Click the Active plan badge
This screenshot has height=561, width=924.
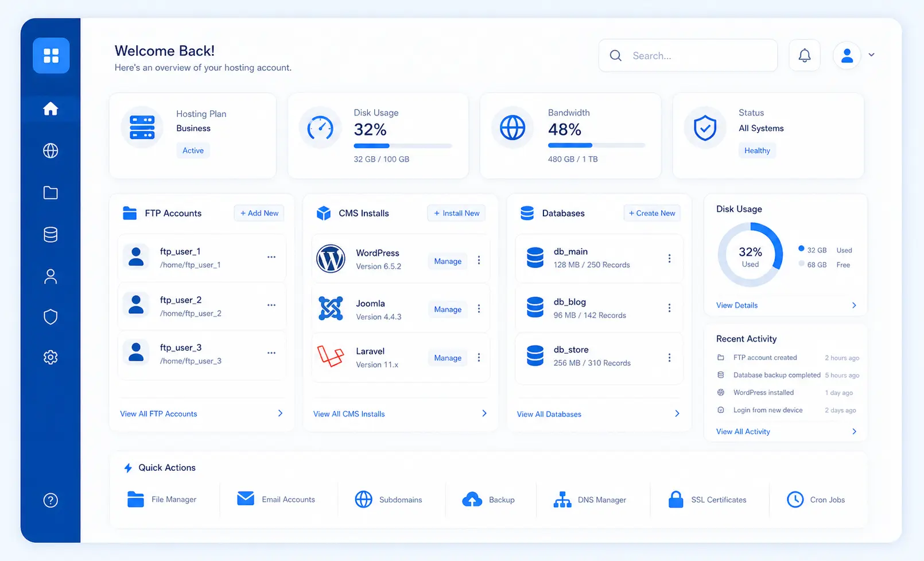193,150
